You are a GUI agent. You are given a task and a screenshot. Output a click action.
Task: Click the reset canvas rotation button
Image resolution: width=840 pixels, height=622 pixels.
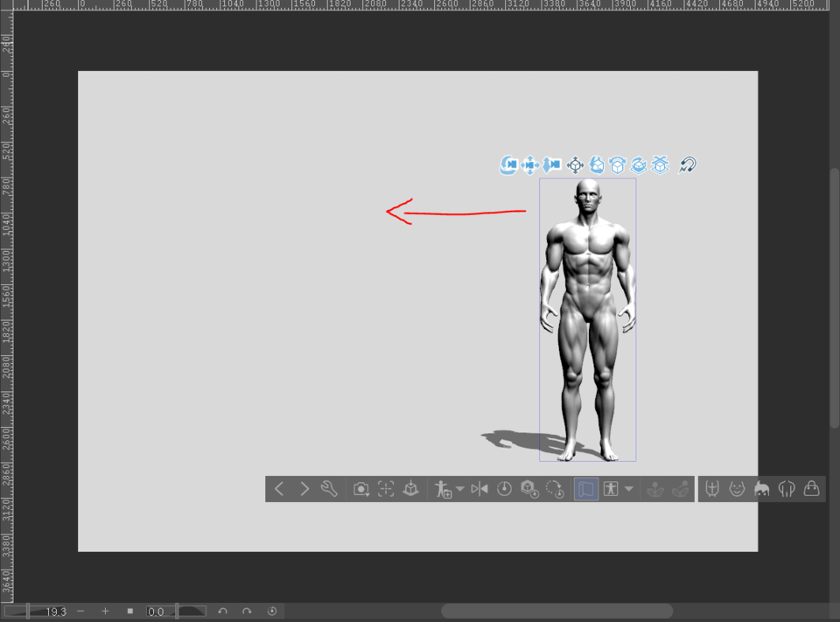pos(272,612)
